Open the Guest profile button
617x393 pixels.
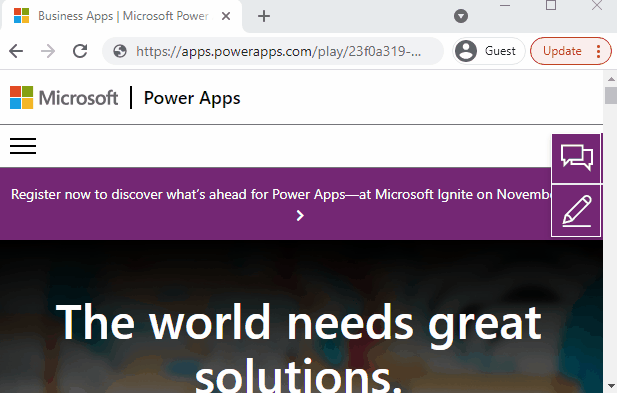coord(488,51)
